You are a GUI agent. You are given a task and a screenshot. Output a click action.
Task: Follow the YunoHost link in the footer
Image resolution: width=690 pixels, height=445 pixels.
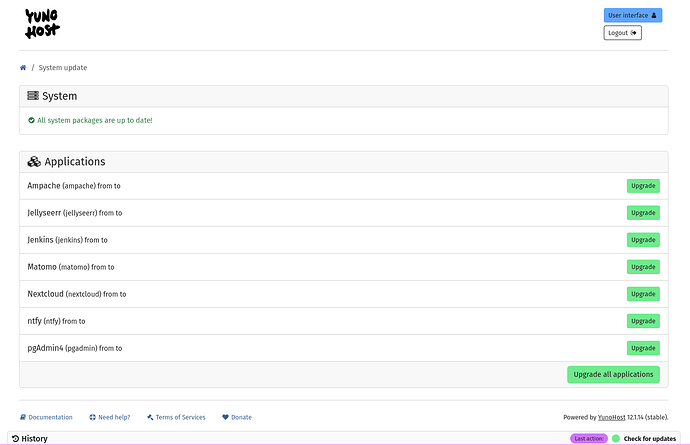(611, 417)
